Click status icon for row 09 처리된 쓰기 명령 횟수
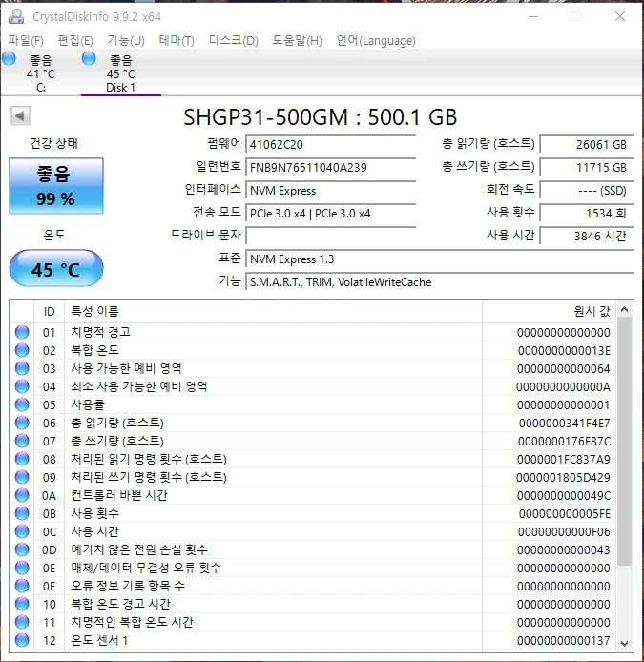Image resolution: width=644 pixels, height=662 pixels. coord(22,478)
